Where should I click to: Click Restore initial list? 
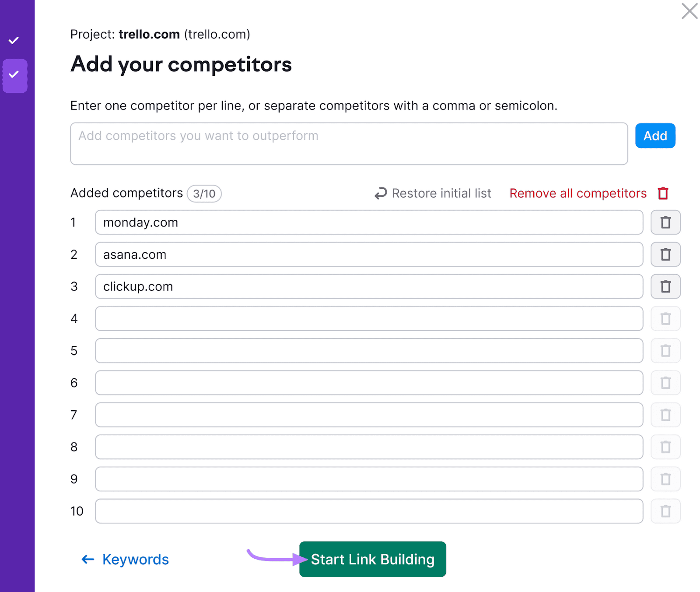[441, 193]
